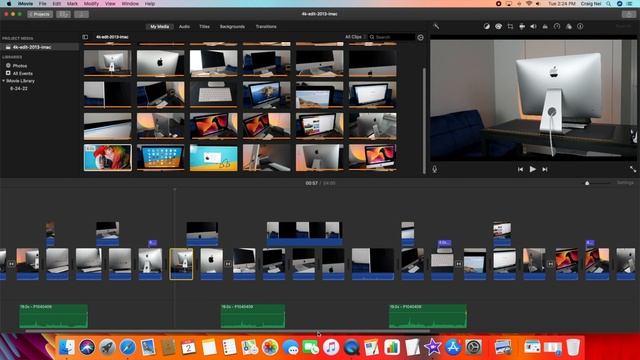640x360 pixels.
Task: Open the iMovie application menu
Action: tap(25, 4)
